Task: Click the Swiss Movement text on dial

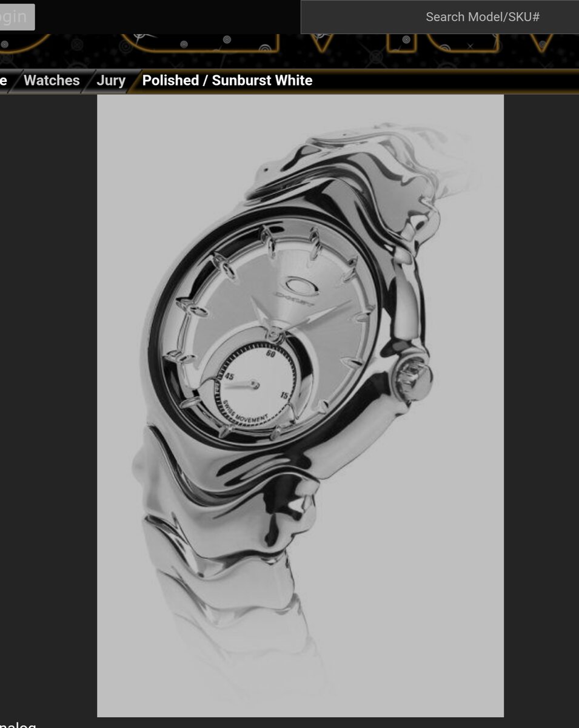Action: tap(244, 414)
